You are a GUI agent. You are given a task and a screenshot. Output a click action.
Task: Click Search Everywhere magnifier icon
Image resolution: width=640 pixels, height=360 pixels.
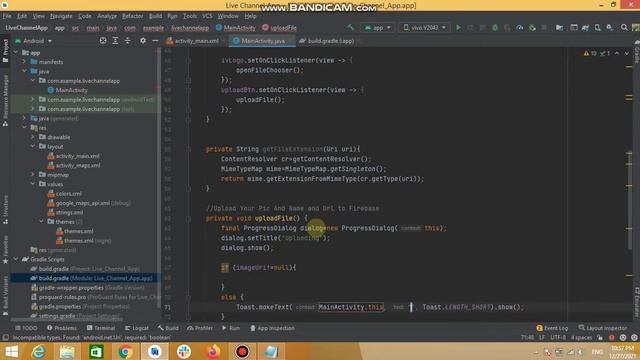point(624,27)
